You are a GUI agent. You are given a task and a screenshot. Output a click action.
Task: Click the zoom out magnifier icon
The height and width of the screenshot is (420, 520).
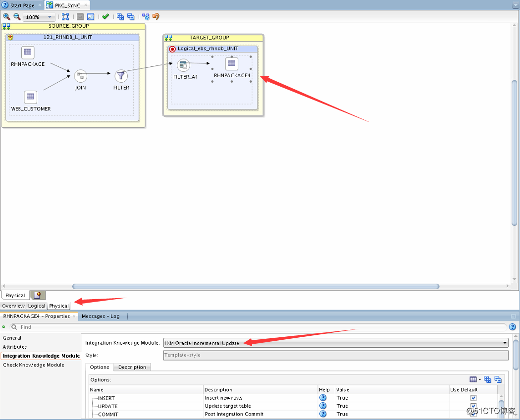pos(17,16)
